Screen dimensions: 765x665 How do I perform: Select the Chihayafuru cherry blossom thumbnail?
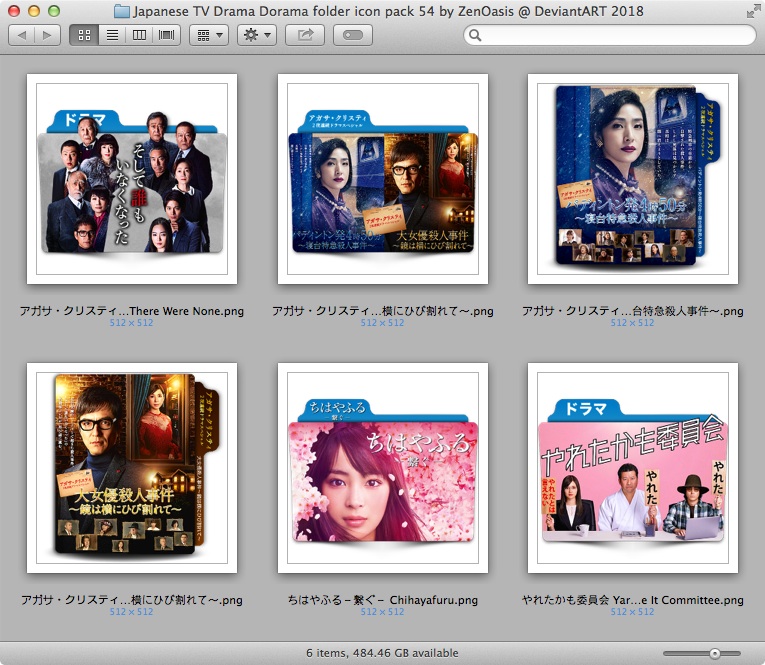382,468
